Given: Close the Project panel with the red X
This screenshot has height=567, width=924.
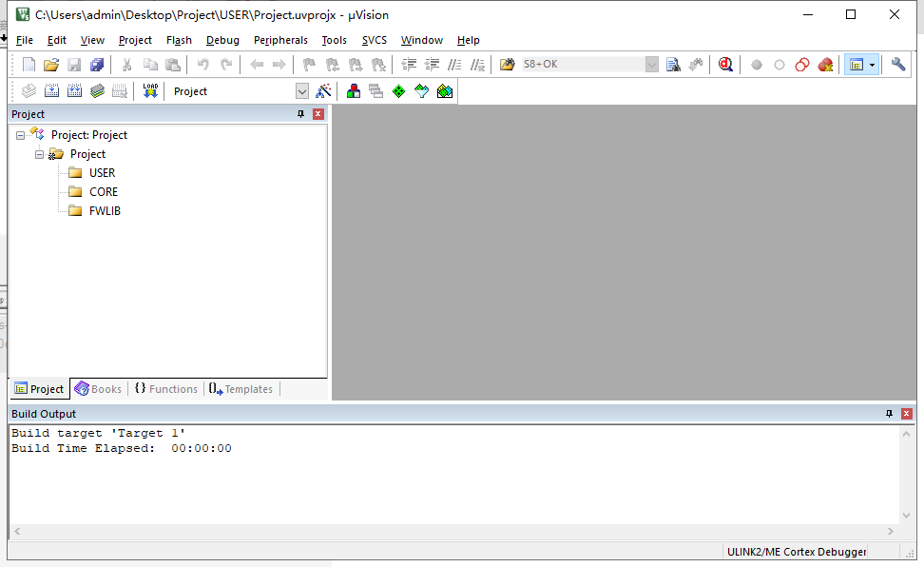Looking at the screenshot, I should click(x=318, y=114).
